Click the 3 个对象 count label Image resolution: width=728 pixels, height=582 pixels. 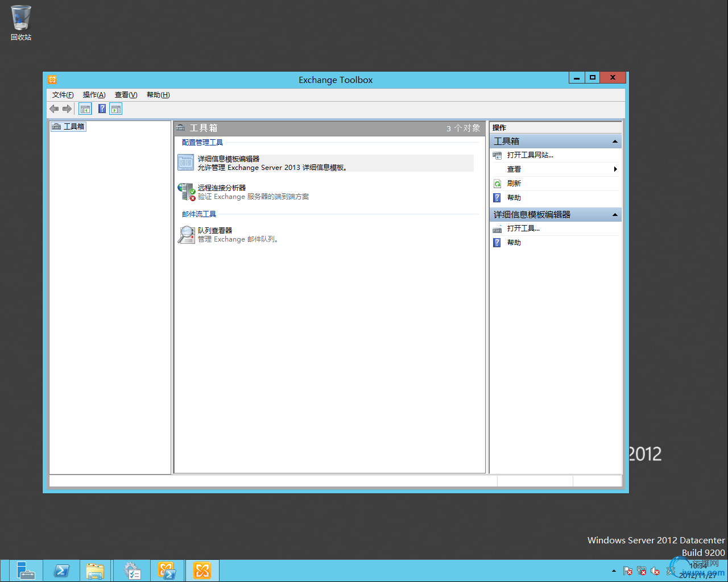pyautogui.click(x=463, y=128)
